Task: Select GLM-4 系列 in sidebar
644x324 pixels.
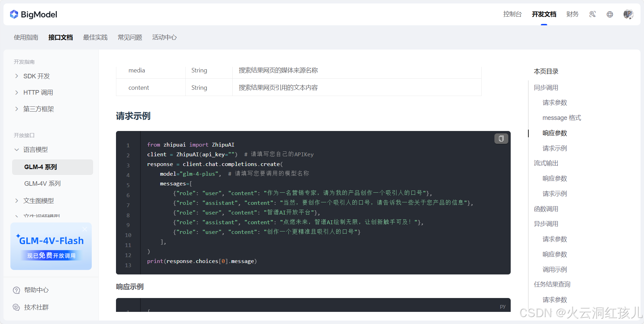Action: point(53,167)
